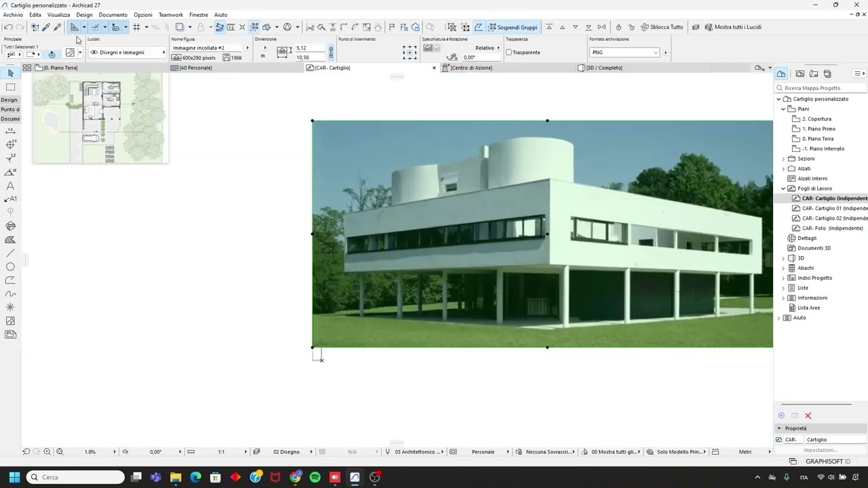Select the Spline tool in toolbox
The height and width of the screenshot is (488, 868).
(x=10, y=293)
